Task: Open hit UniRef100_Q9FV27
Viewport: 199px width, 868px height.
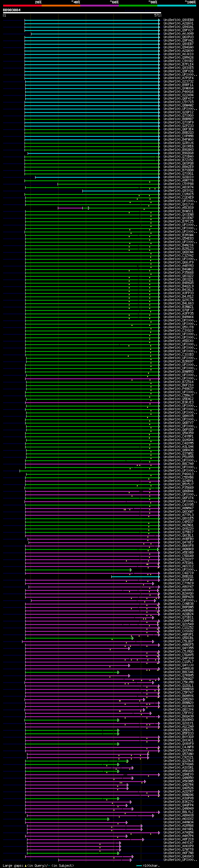Action: pos(179,30)
